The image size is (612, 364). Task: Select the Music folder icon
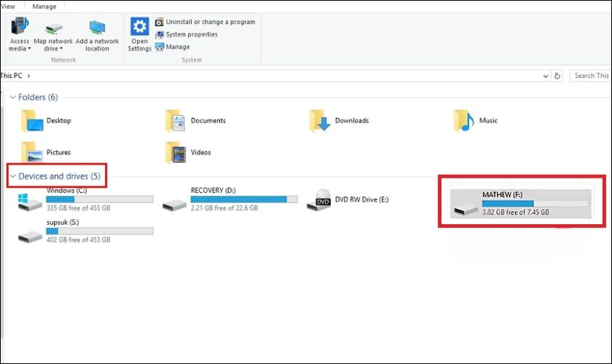tap(463, 121)
